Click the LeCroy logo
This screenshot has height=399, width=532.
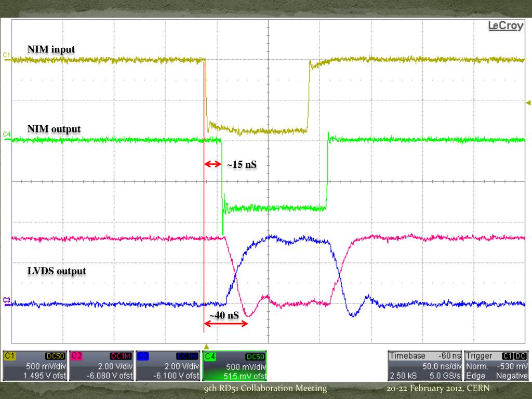click(505, 26)
